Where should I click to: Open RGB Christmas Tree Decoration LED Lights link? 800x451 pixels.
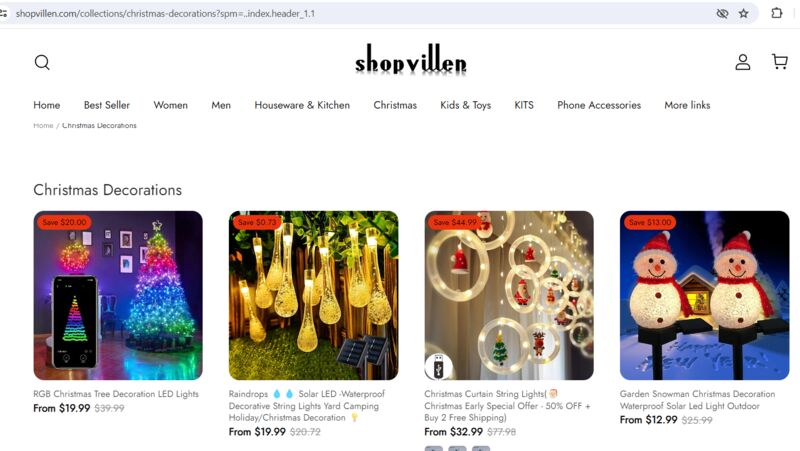coord(116,394)
